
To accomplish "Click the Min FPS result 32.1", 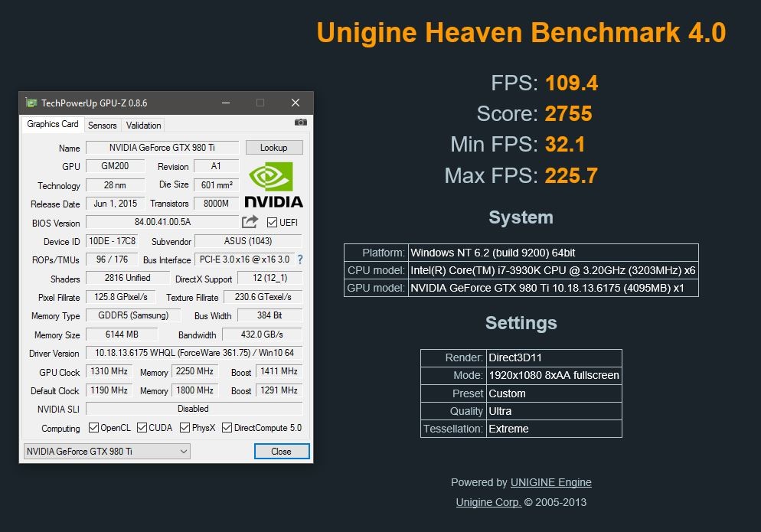I will (565, 145).
